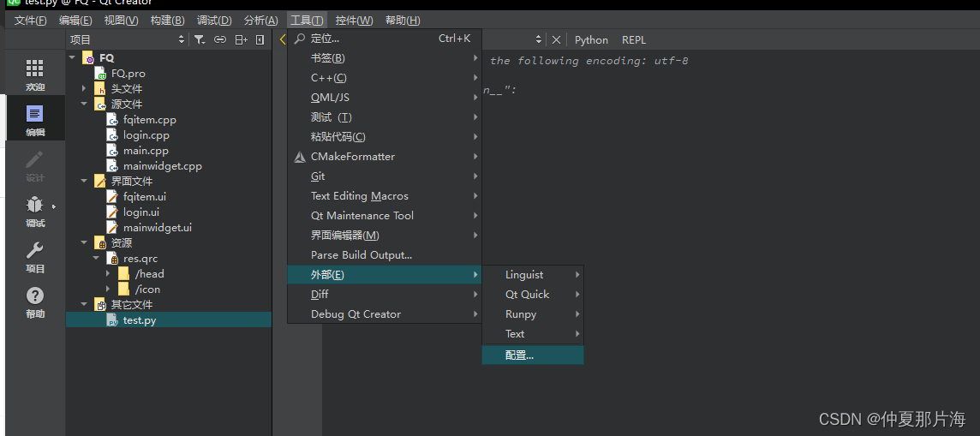Open login.cpp source file

point(146,135)
